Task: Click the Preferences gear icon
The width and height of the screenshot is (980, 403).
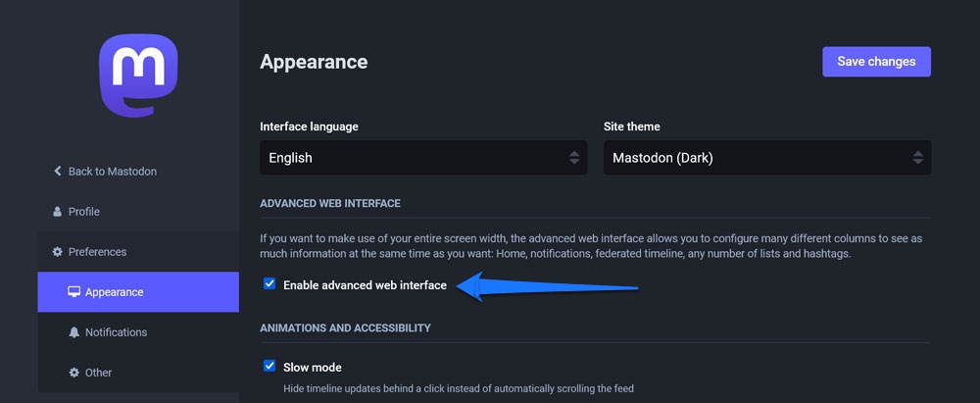Action: coord(58,252)
